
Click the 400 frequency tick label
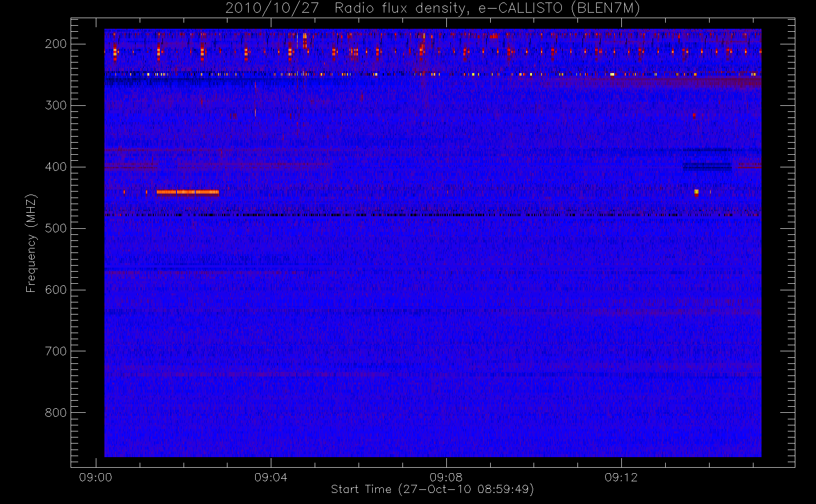(56, 167)
